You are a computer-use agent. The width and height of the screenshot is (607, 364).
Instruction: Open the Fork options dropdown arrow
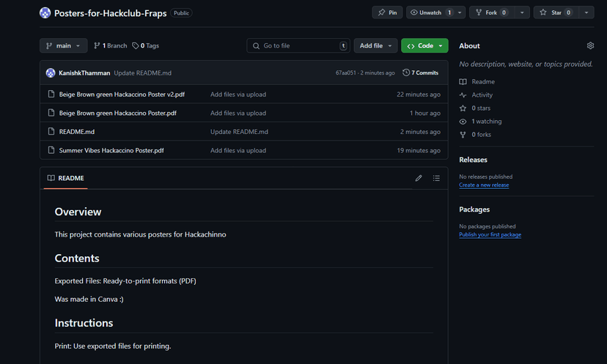[522, 12]
